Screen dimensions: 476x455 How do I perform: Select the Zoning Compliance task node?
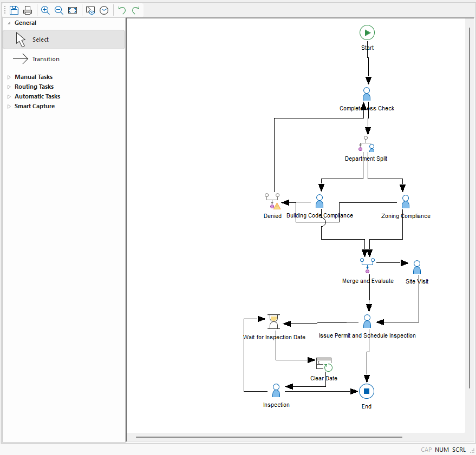(x=405, y=202)
